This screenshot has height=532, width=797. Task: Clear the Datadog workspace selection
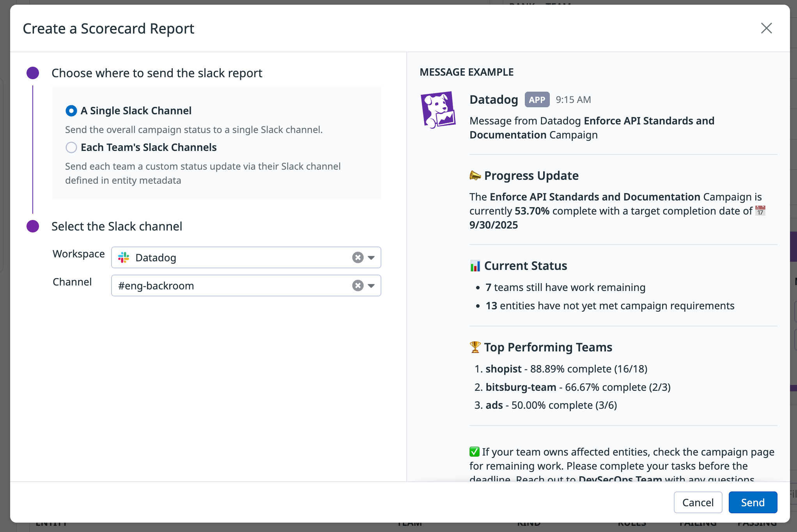pos(358,257)
